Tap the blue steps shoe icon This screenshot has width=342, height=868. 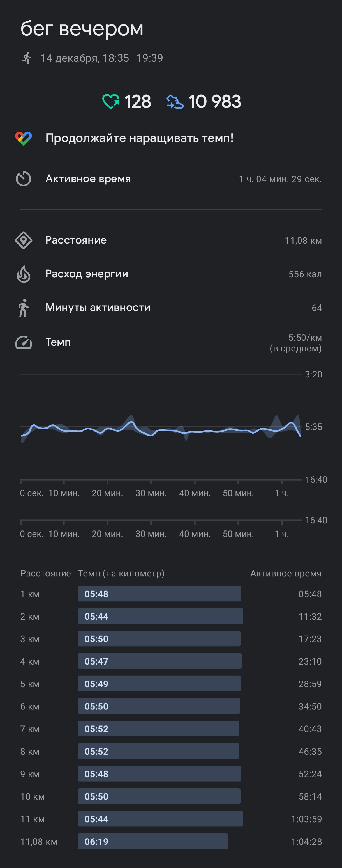tap(175, 102)
